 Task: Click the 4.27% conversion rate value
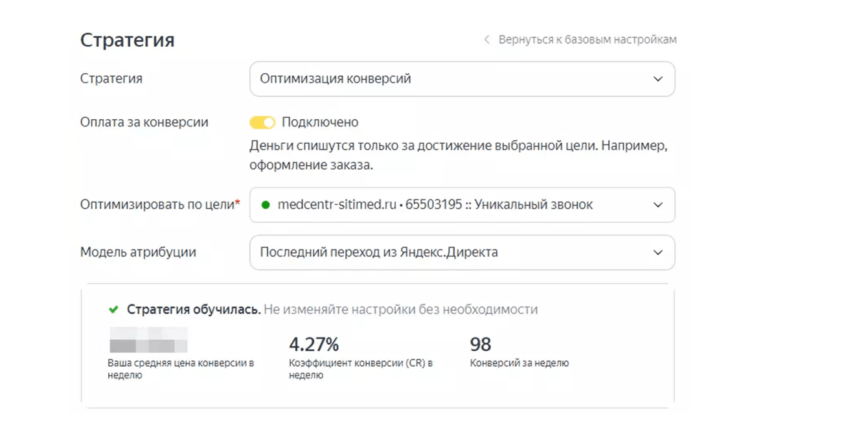coord(314,344)
